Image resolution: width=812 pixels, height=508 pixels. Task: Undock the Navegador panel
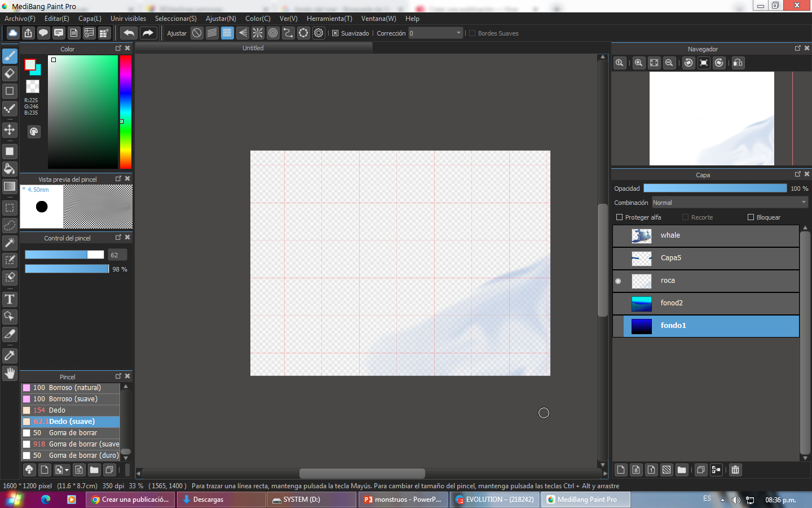click(798, 49)
